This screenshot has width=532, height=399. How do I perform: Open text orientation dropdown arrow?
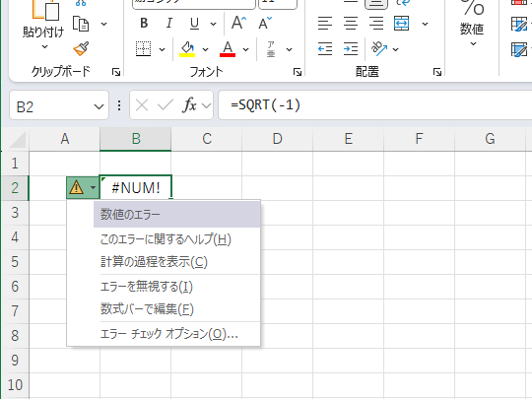395,49
